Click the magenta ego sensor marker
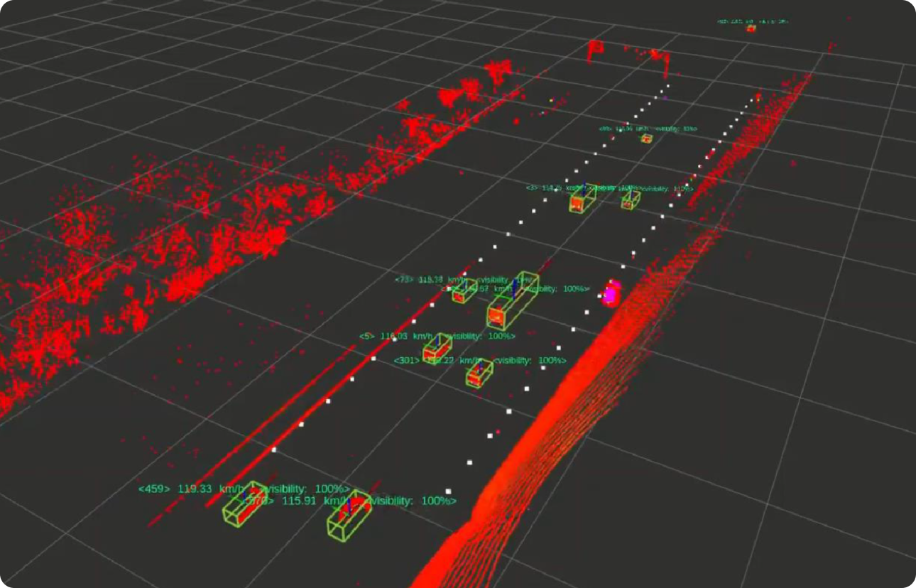The image size is (916, 588). click(x=610, y=294)
